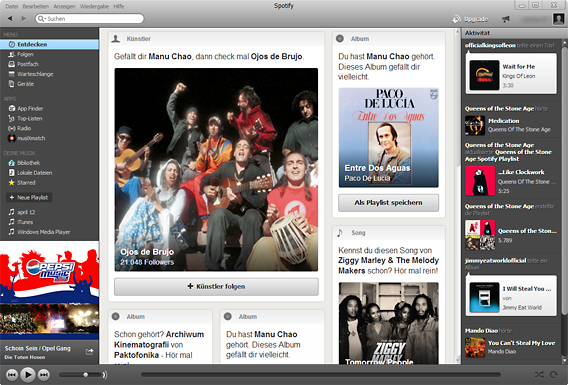Image resolution: width=568 pixels, height=385 pixels.
Task: Click Neue Playlist button
Action: point(29,197)
